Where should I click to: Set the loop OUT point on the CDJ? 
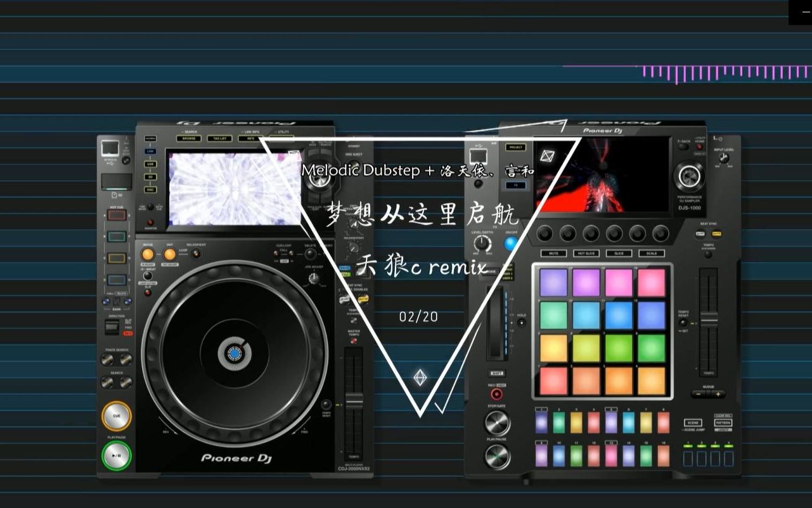[x=170, y=254]
